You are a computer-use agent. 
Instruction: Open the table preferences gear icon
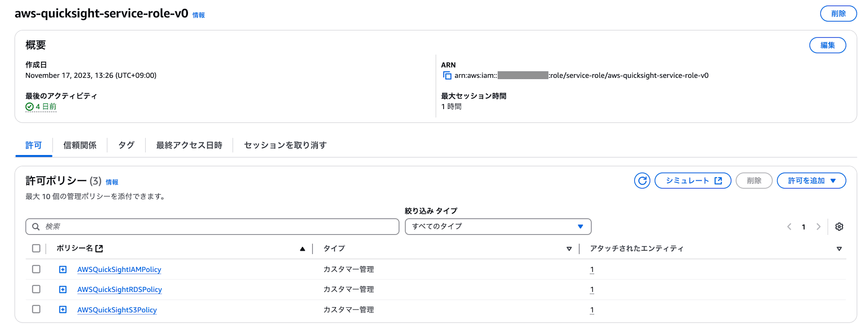[x=839, y=227]
